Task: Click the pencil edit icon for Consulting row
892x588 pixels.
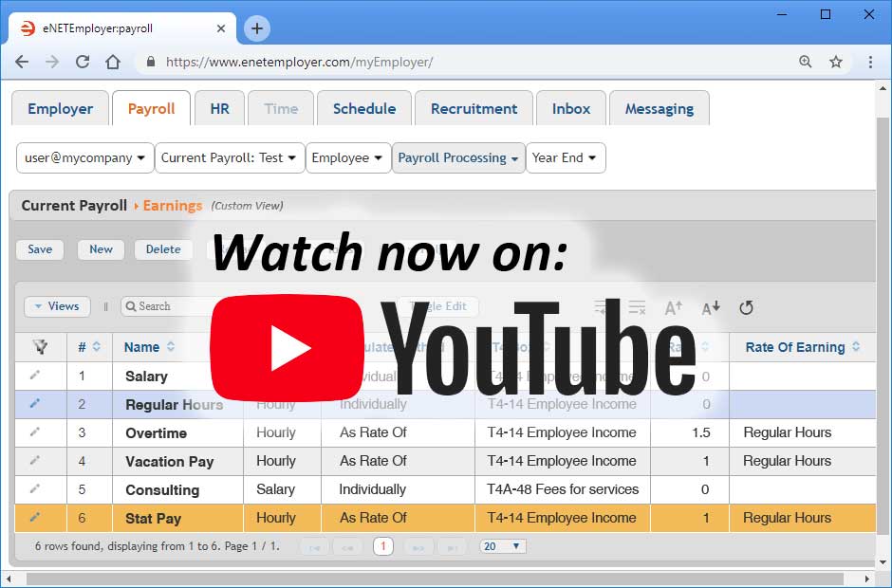Action: click(35, 489)
